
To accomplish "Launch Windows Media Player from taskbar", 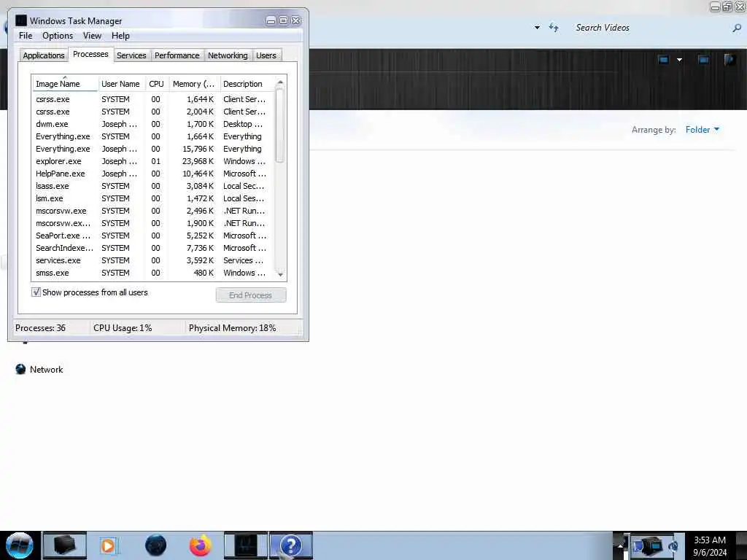I will pyautogui.click(x=108, y=545).
